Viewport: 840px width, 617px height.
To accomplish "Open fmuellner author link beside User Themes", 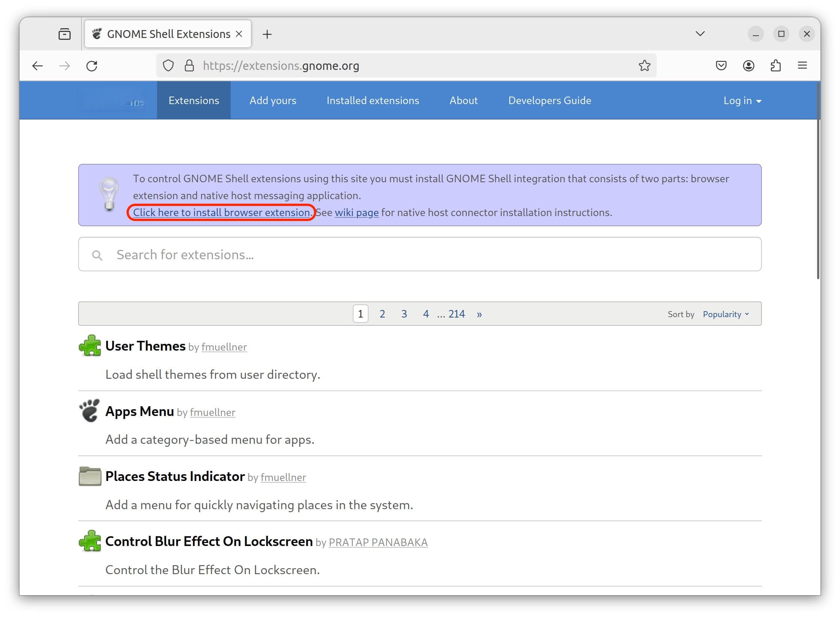I will 224,347.
